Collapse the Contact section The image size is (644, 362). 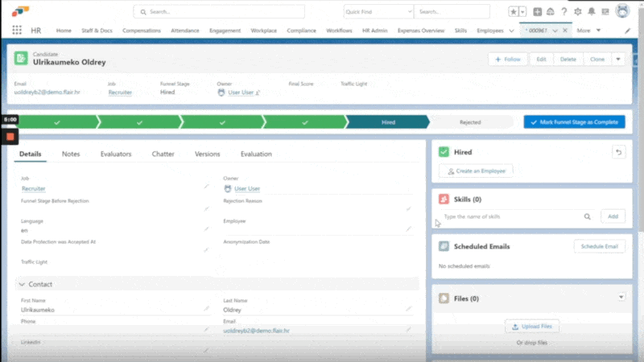click(x=21, y=284)
